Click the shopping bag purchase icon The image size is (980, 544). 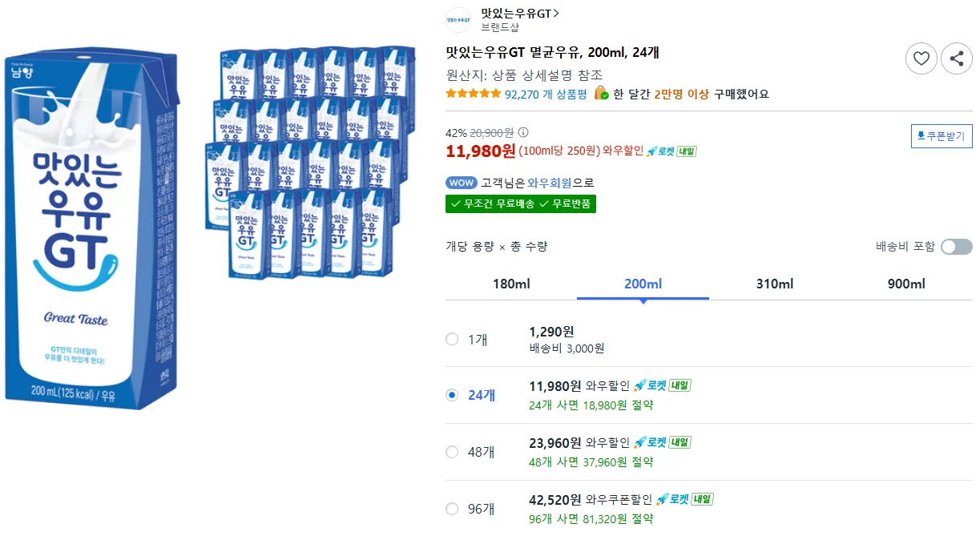[601, 94]
